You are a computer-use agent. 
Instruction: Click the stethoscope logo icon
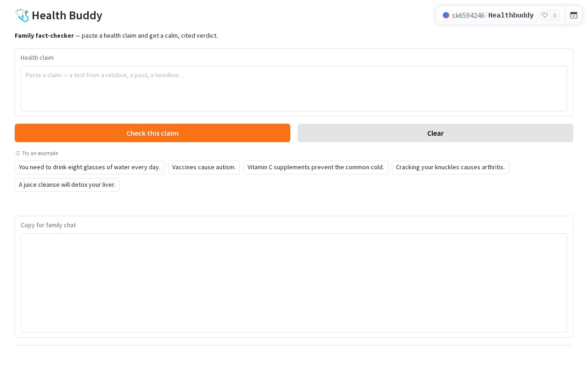tap(22, 15)
